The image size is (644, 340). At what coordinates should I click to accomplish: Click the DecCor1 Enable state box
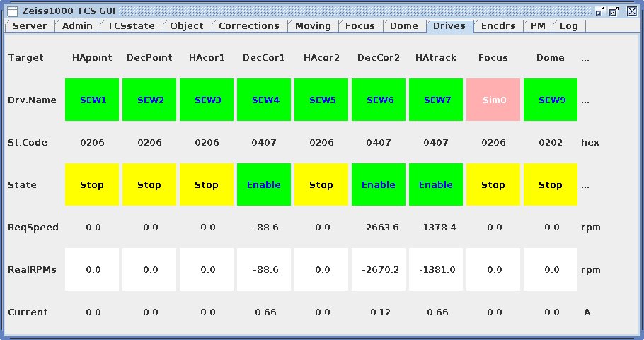point(264,184)
